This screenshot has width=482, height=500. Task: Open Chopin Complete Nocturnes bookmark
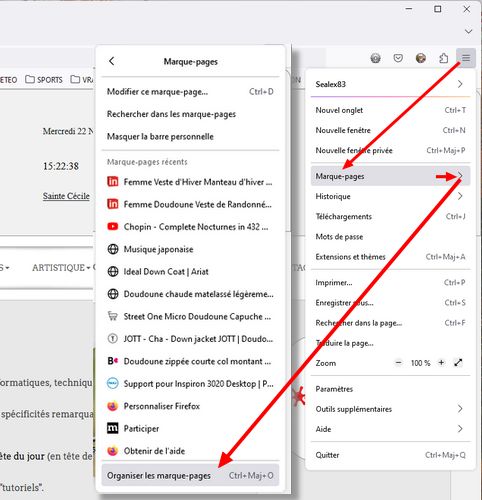coord(190,227)
